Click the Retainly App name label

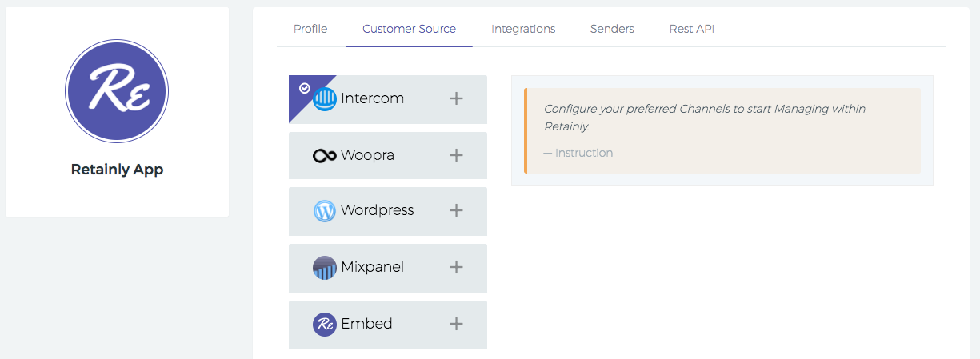coord(117,170)
